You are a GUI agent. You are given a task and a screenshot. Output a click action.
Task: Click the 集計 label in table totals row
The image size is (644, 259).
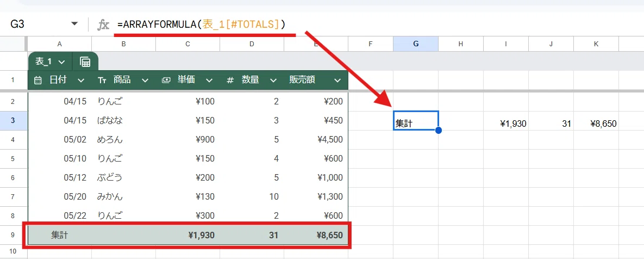coord(60,236)
